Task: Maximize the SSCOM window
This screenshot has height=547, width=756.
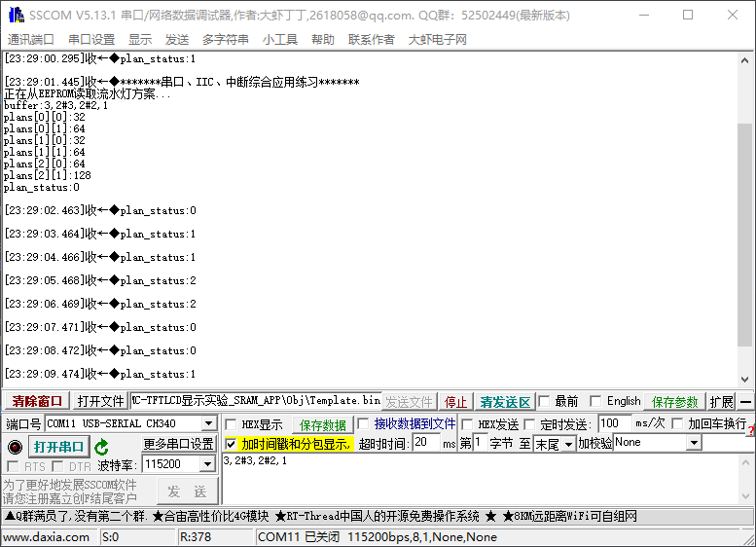Action: (x=688, y=15)
